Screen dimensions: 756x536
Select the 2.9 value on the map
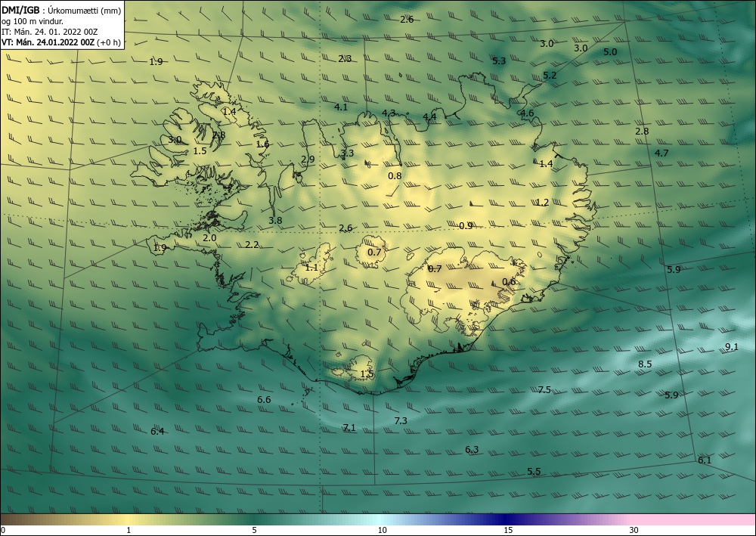point(308,159)
